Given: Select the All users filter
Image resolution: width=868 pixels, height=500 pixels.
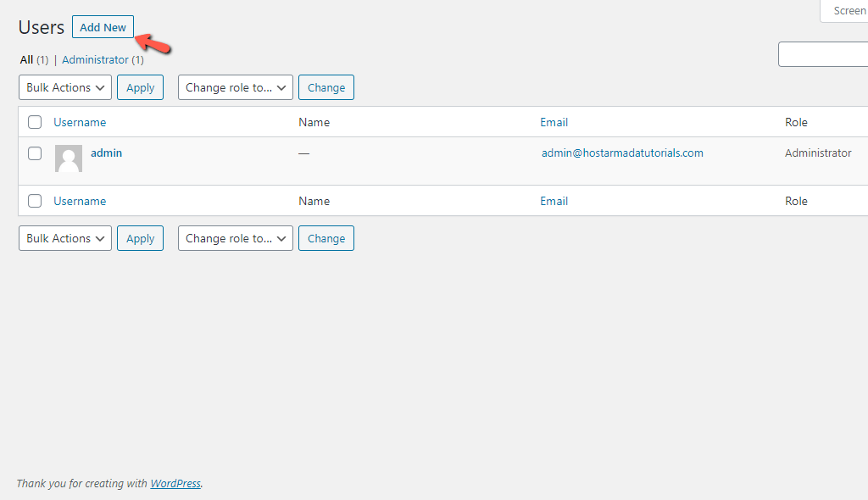Looking at the screenshot, I should [x=26, y=60].
